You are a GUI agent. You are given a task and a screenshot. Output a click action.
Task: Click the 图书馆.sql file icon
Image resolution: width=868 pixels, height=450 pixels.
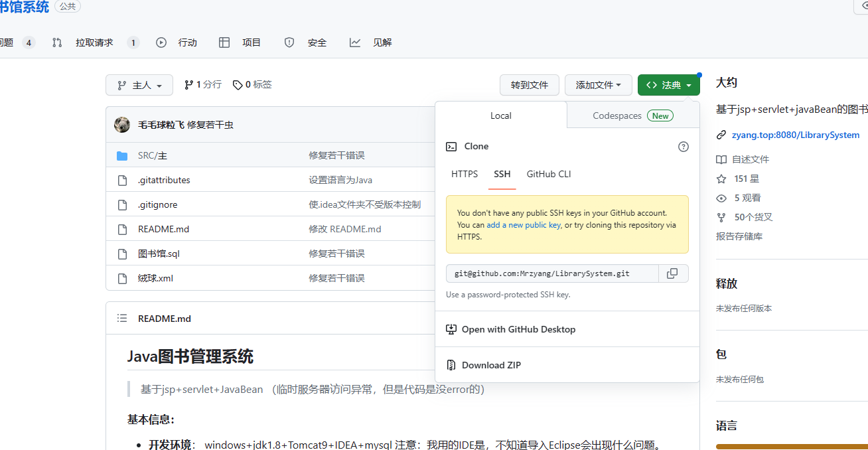(x=122, y=254)
